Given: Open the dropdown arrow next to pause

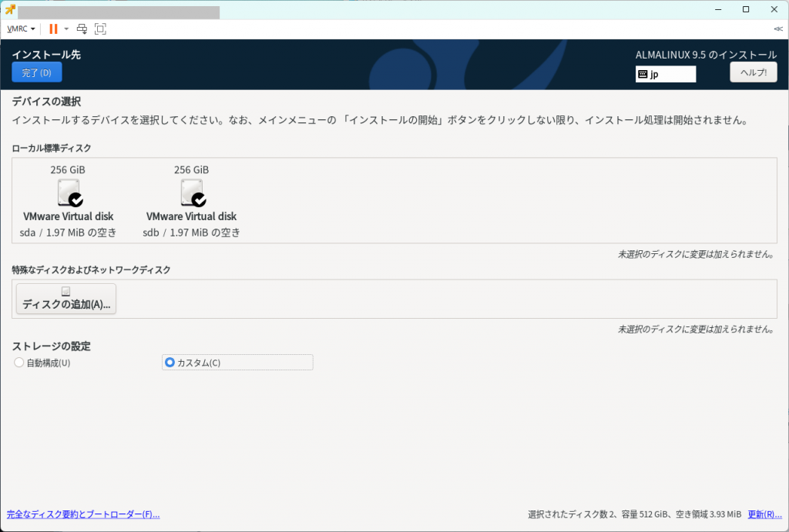Looking at the screenshot, I should coord(66,29).
